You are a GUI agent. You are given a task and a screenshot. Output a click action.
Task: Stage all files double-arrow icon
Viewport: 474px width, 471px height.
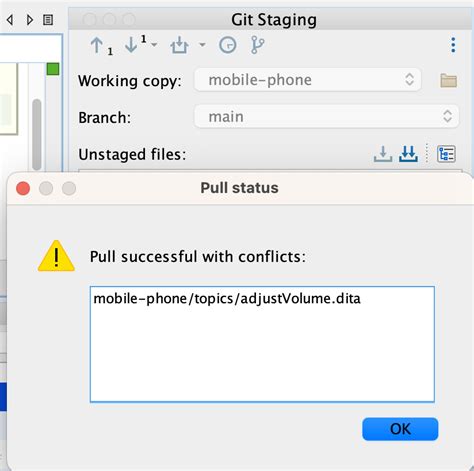pyautogui.click(x=408, y=154)
